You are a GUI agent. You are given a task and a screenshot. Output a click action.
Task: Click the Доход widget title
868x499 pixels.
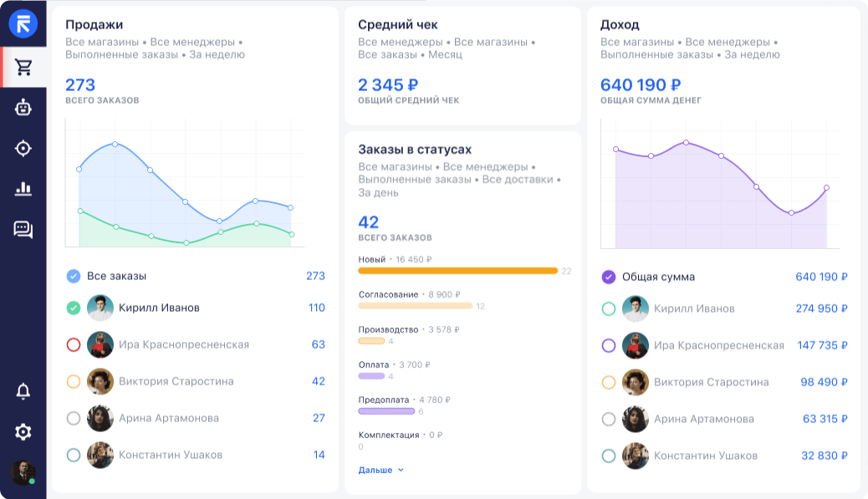[x=620, y=24]
